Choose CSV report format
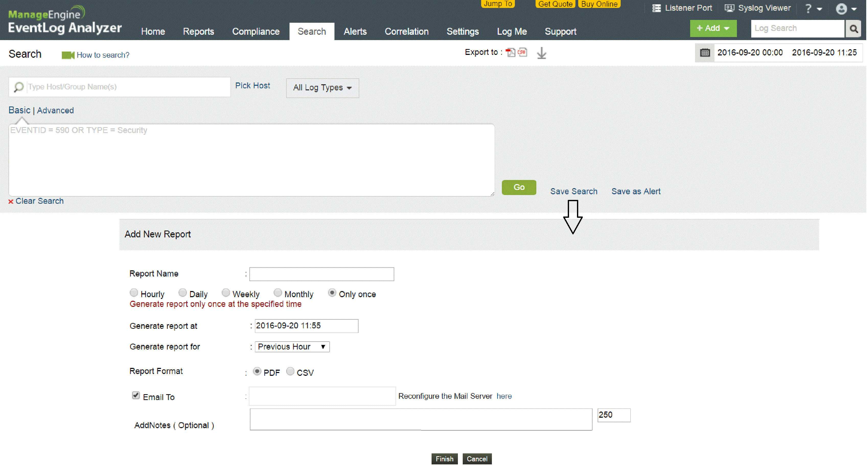This screenshot has width=868, height=470. [x=290, y=371]
